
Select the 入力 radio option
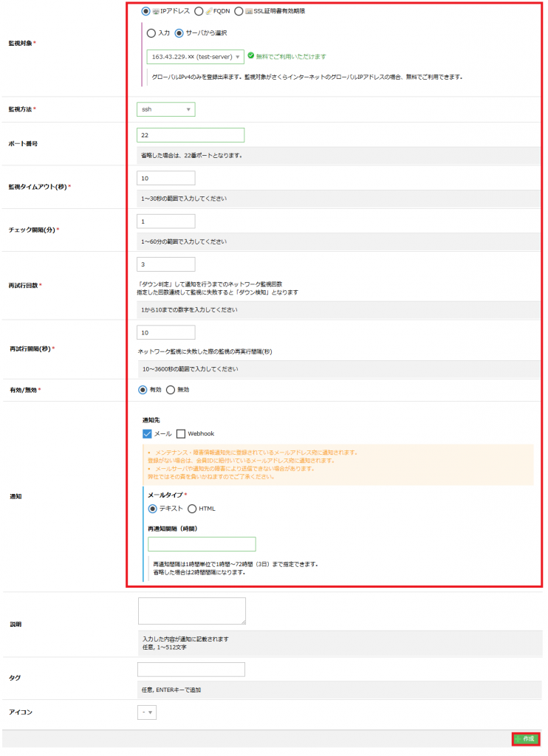pyautogui.click(x=151, y=33)
